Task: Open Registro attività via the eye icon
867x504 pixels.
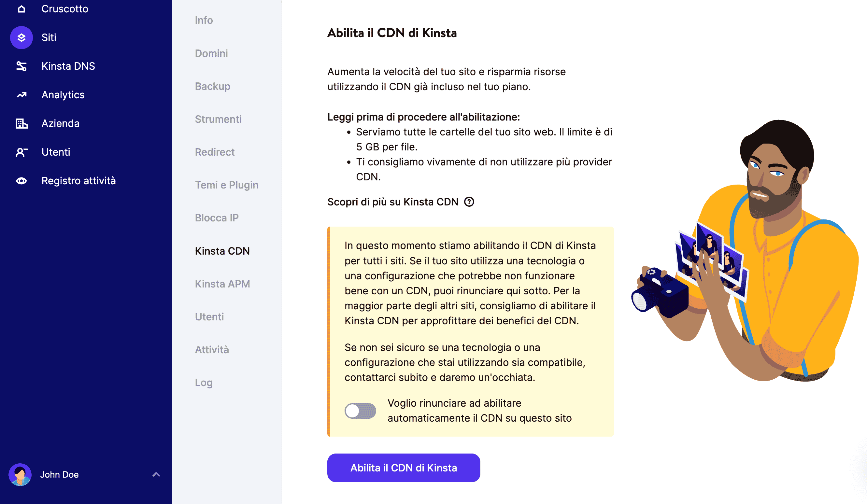Action: [x=21, y=180]
